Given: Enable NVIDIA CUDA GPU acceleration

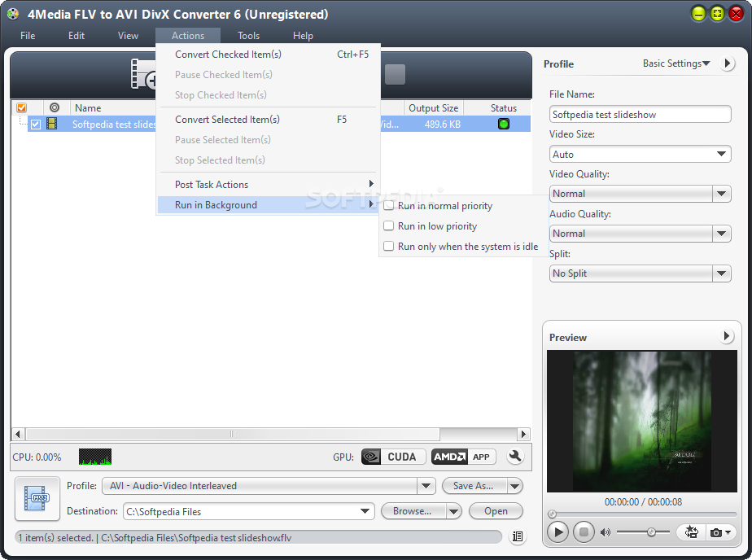Looking at the screenshot, I should pos(393,457).
